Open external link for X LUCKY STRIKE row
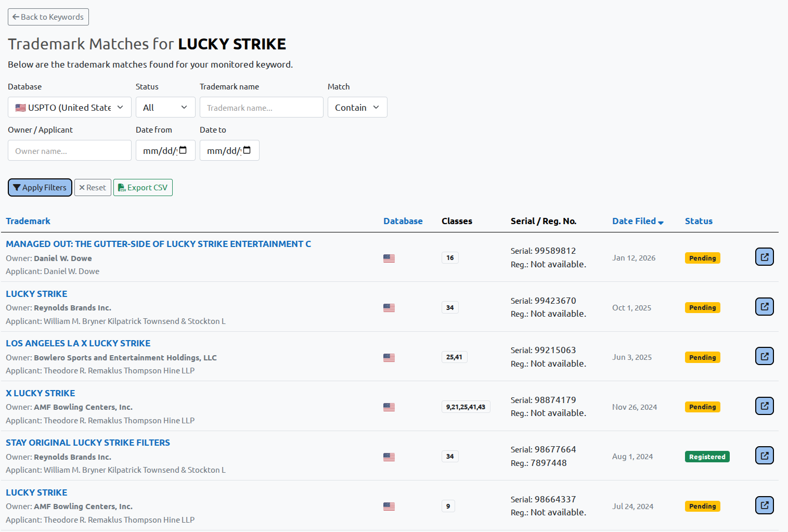Image resolution: width=788 pixels, height=532 pixels. 764,406
